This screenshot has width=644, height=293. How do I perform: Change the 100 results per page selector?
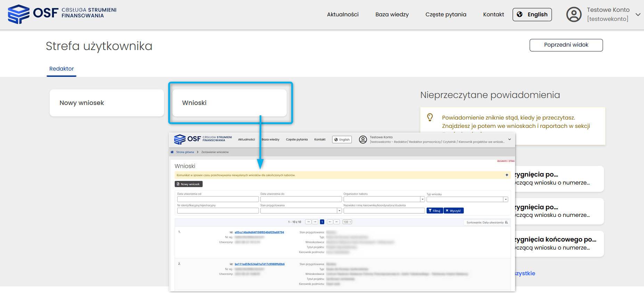347,222
